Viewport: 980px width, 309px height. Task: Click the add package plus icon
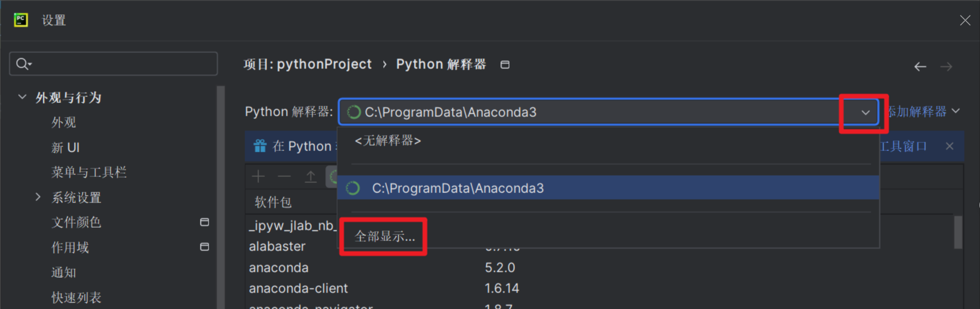258,177
